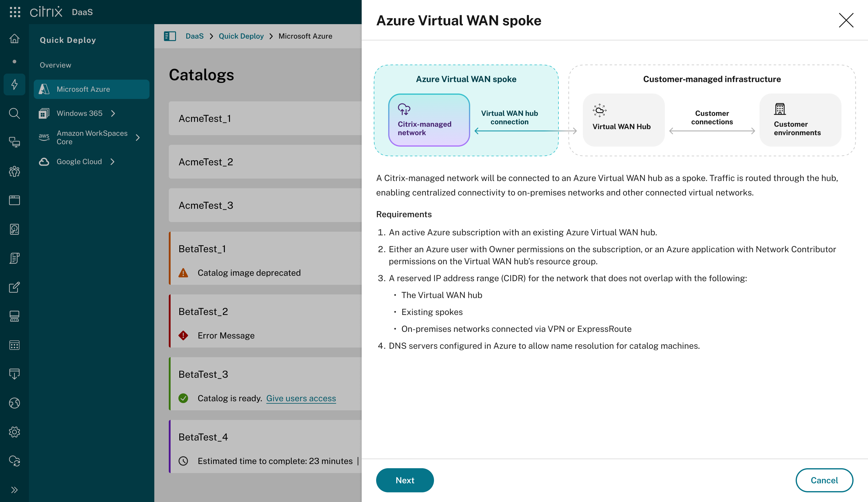The width and height of the screenshot is (868, 502).
Task: Expand the left rail with double-chevron icon
Action: click(14, 490)
